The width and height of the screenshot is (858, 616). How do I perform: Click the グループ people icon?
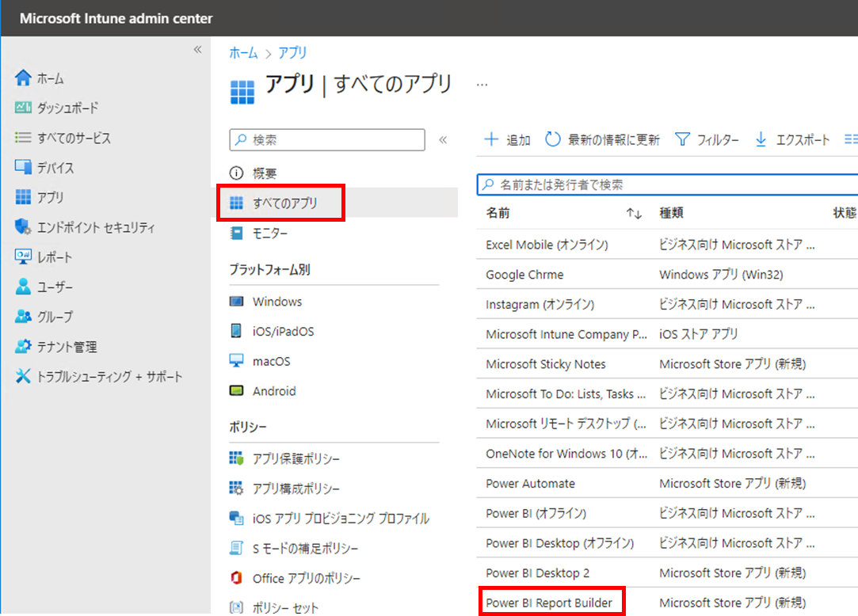(x=23, y=316)
